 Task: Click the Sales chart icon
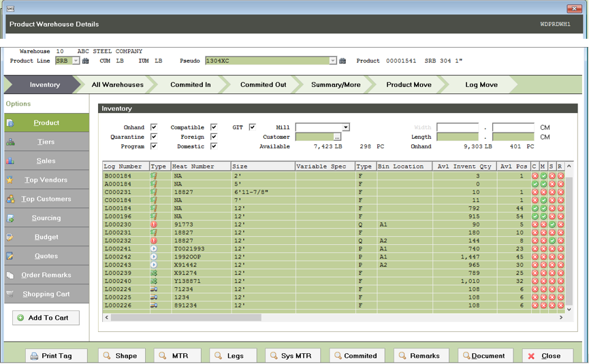tap(10, 161)
